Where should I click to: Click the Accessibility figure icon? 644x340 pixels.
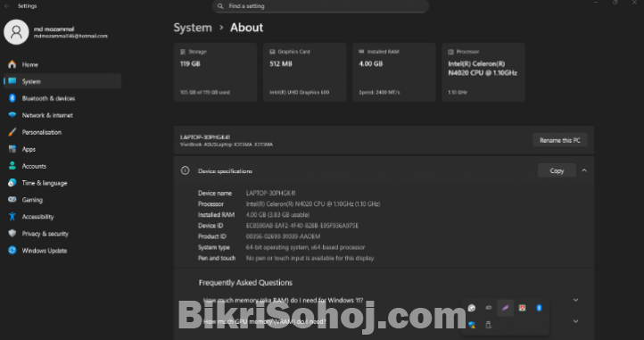coord(12,216)
